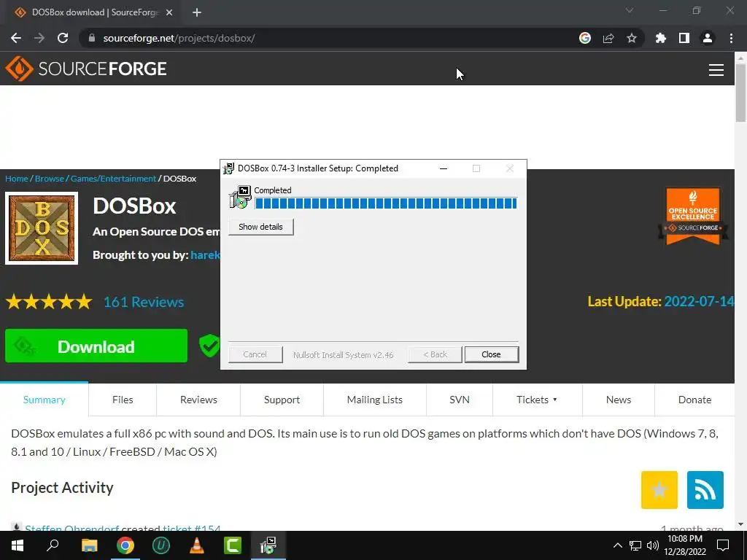Open Camtasia from taskbar

[x=233, y=545]
